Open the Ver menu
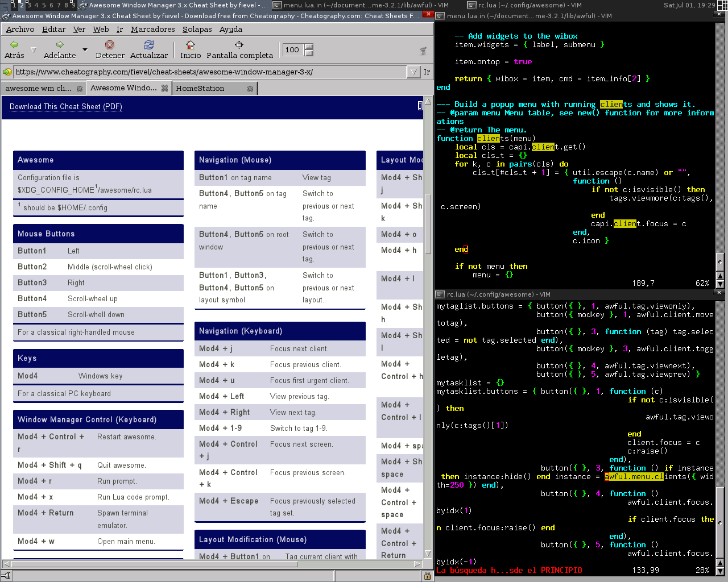 coord(80,29)
